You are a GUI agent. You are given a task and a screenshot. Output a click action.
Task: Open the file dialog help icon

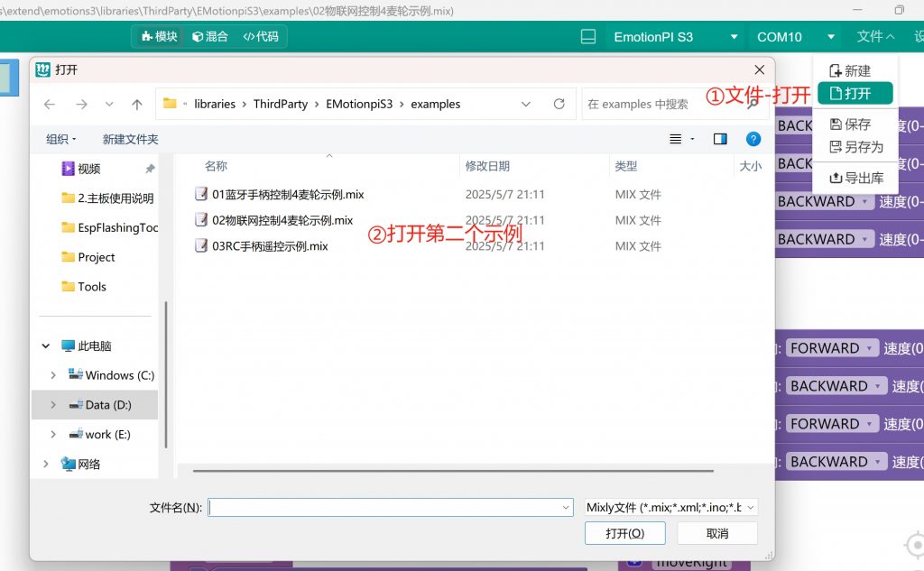753,139
